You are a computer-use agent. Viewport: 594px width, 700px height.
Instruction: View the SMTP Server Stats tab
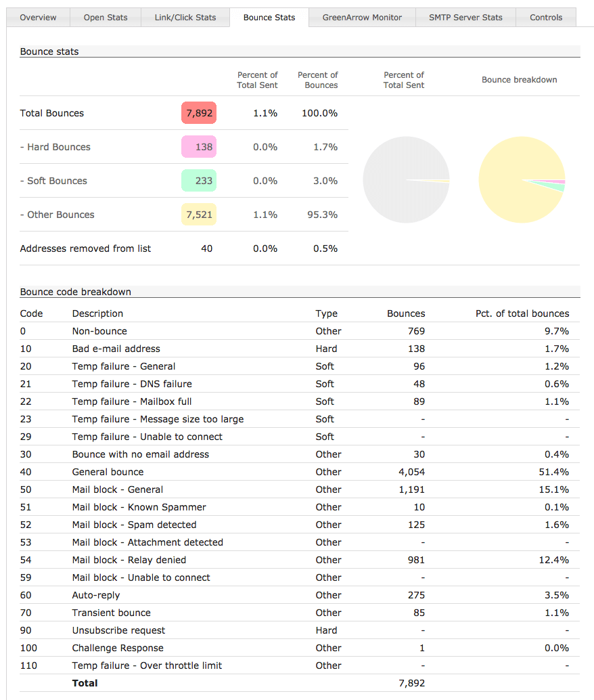(x=465, y=18)
